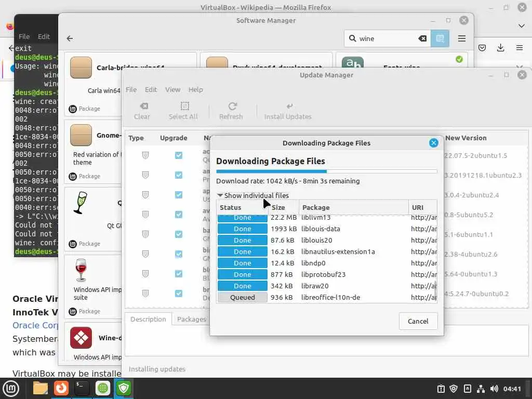The height and width of the screenshot is (399, 532).
Task: Toggle search-in-description button in Software Manager
Action: [x=440, y=38]
